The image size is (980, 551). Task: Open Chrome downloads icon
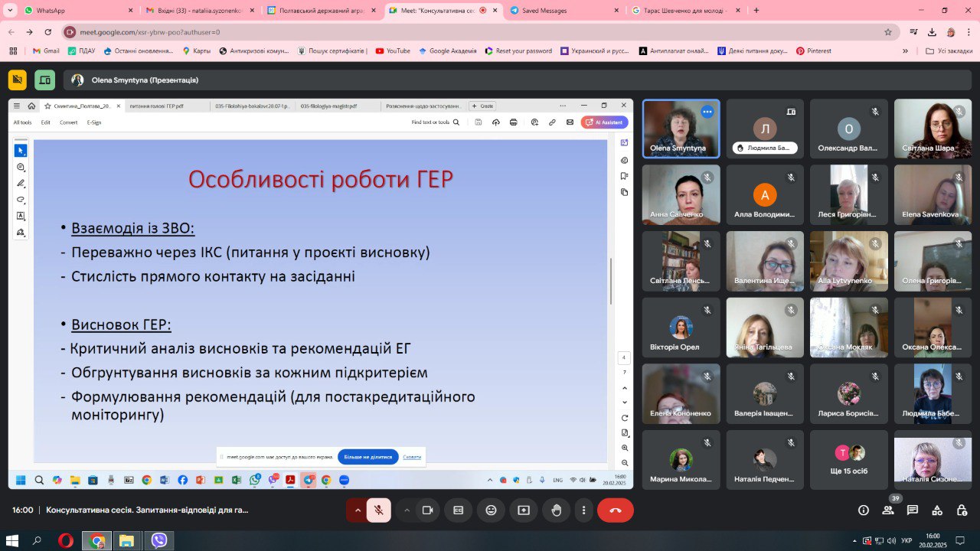(x=932, y=32)
